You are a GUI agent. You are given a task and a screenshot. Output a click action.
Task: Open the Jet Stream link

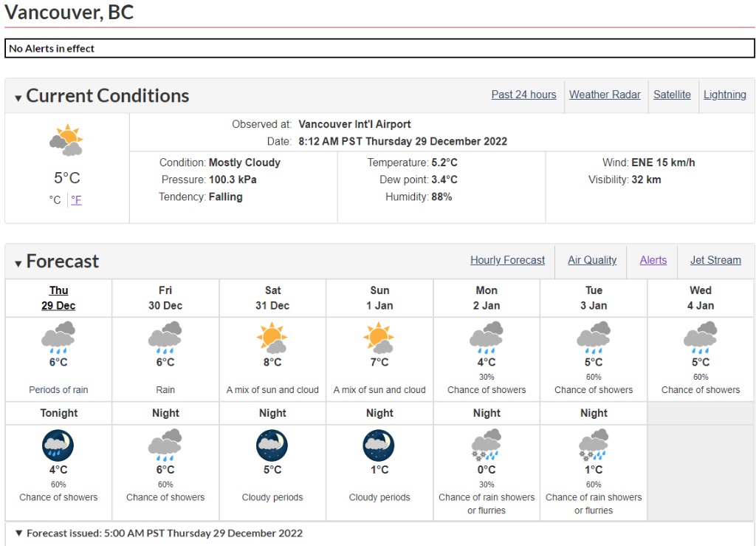click(x=715, y=260)
